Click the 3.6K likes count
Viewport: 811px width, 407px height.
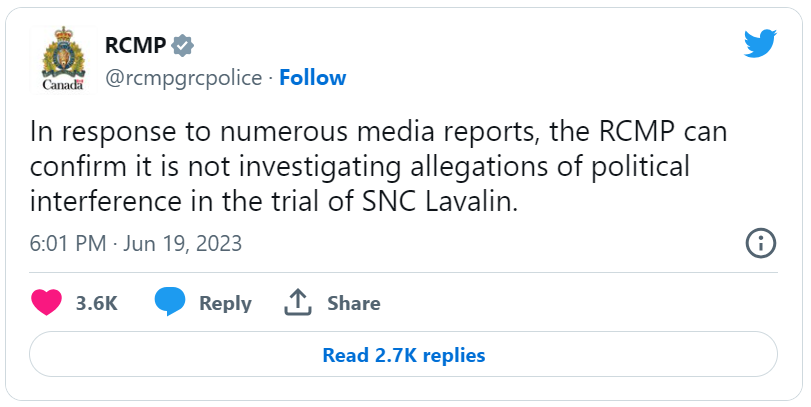(97, 303)
